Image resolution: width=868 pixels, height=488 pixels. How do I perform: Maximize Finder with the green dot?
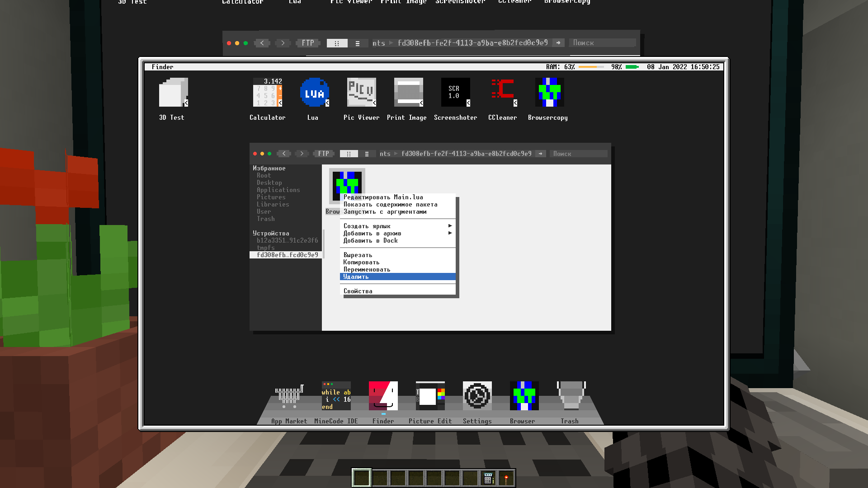point(269,154)
